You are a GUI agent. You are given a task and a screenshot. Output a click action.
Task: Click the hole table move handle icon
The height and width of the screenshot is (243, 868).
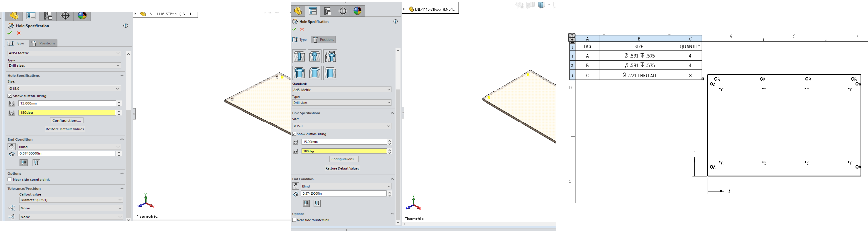572,38
